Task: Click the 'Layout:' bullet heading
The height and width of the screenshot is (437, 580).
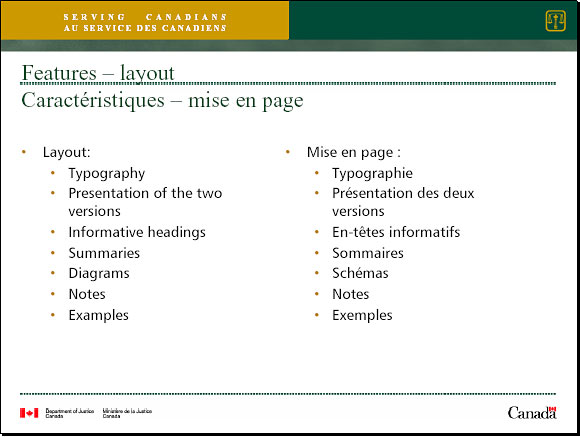Action: 67,152
